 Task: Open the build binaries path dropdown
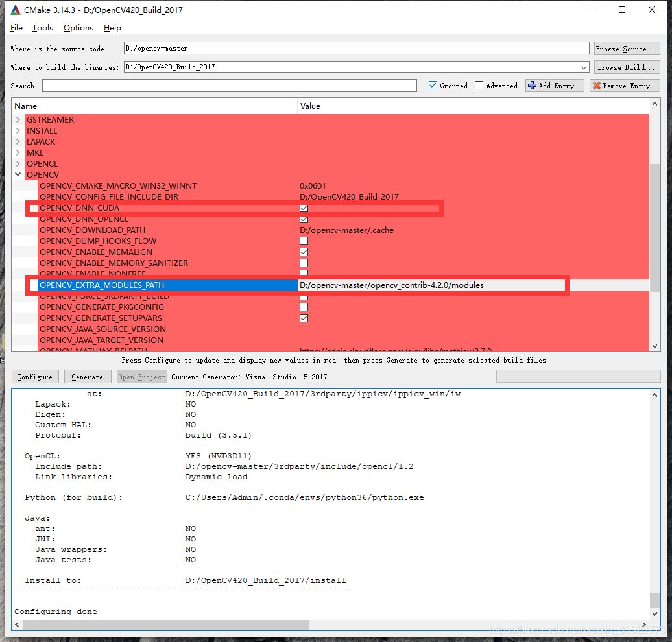point(584,67)
